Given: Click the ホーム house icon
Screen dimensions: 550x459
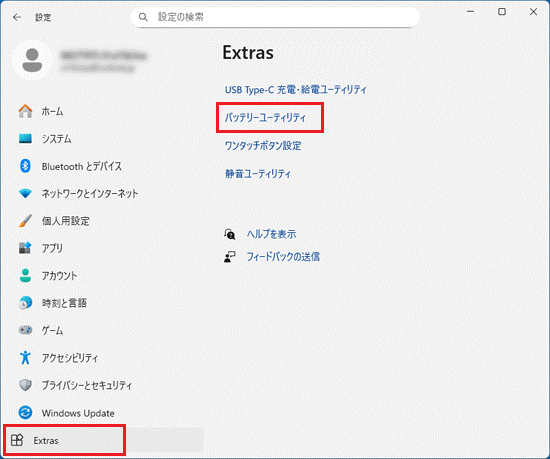Looking at the screenshot, I should click(x=25, y=111).
